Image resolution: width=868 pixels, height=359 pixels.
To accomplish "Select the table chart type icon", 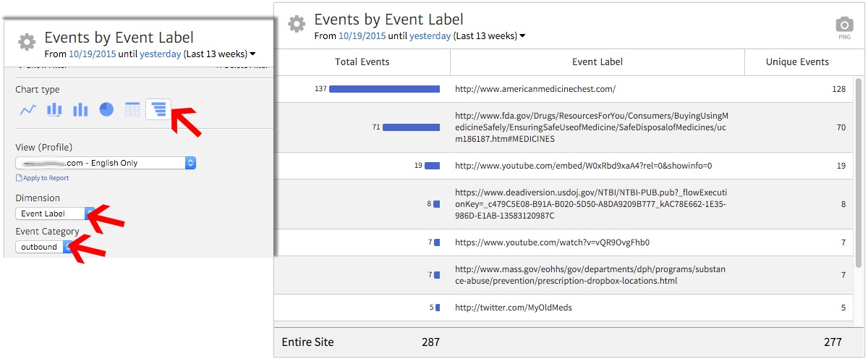I will pos(132,110).
